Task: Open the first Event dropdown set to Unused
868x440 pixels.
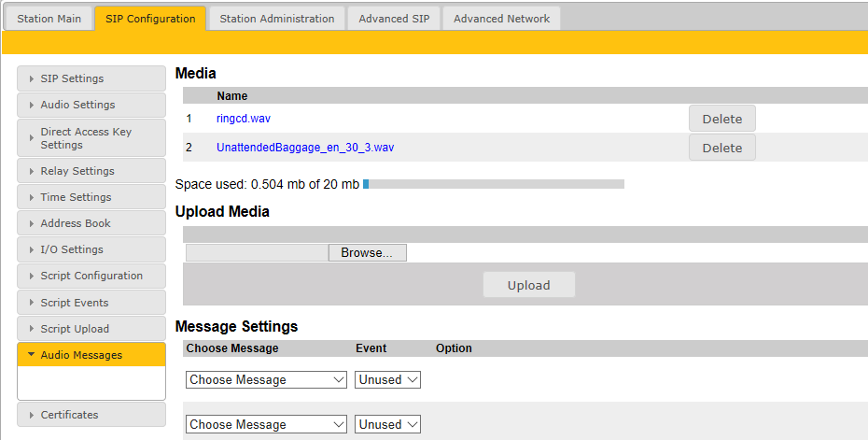Action: 387,380
